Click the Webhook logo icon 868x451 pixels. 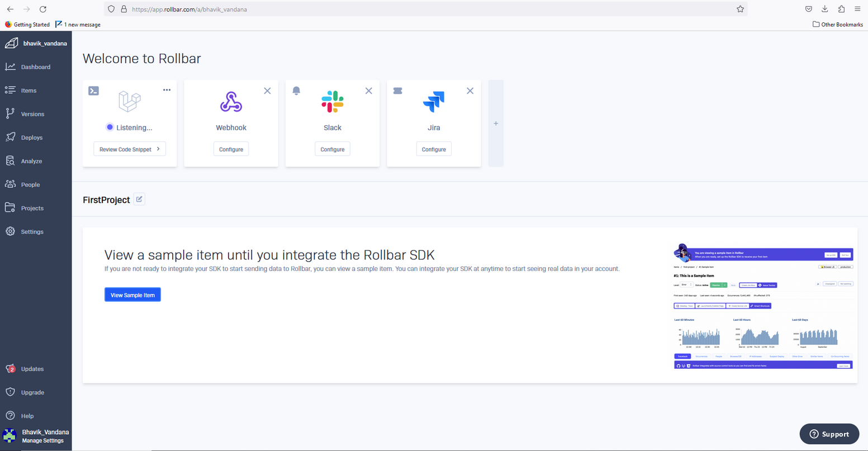[231, 102]
